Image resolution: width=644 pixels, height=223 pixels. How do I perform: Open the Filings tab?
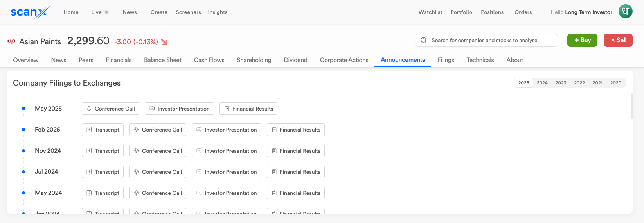446,60
